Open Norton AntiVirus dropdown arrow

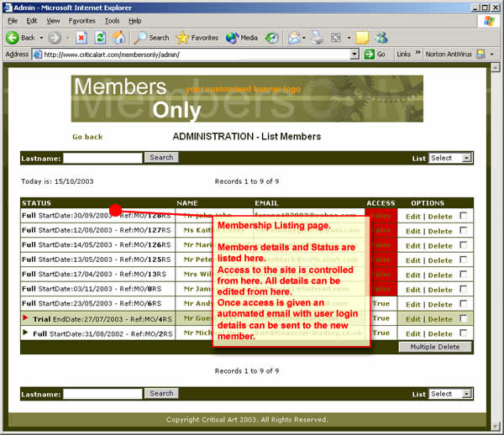pos(491,55)
